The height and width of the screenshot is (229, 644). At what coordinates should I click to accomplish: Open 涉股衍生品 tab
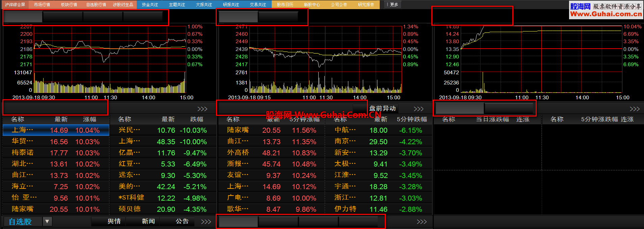coord(123,5)
